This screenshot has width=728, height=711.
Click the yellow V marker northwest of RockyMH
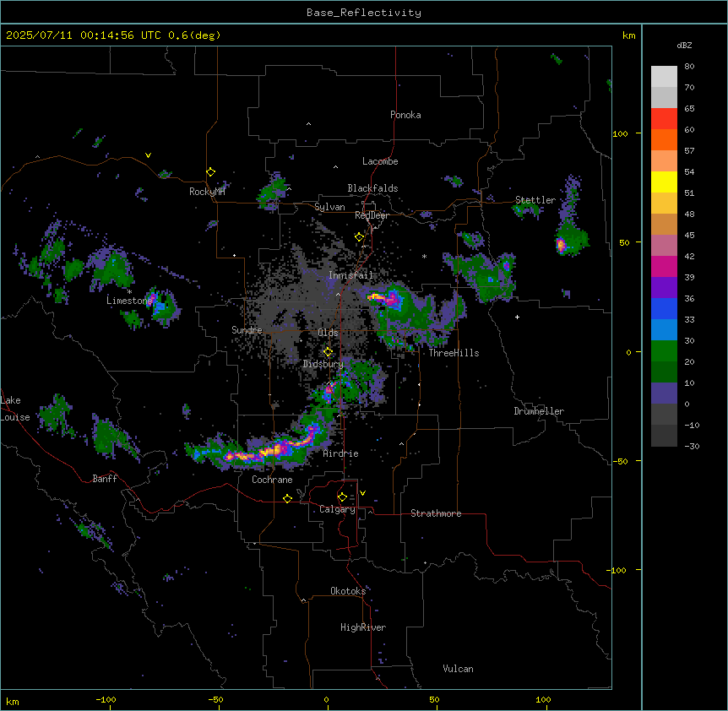point(148,155)
